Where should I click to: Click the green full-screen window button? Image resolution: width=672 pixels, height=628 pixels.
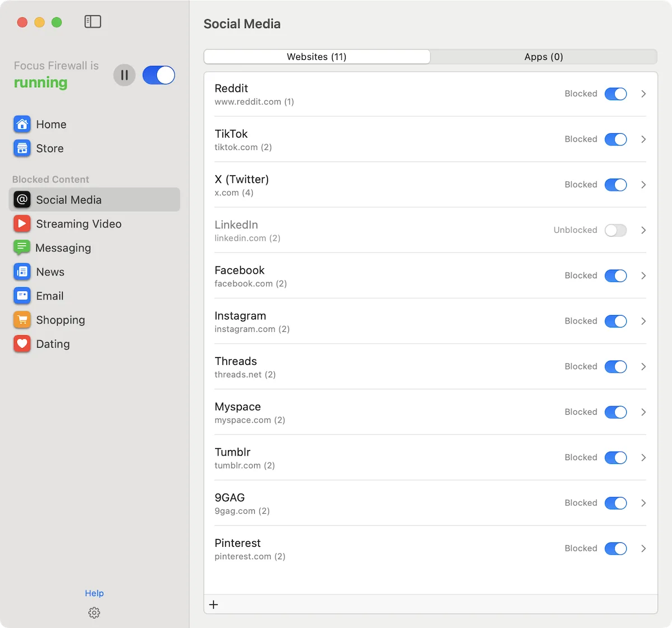57,22
